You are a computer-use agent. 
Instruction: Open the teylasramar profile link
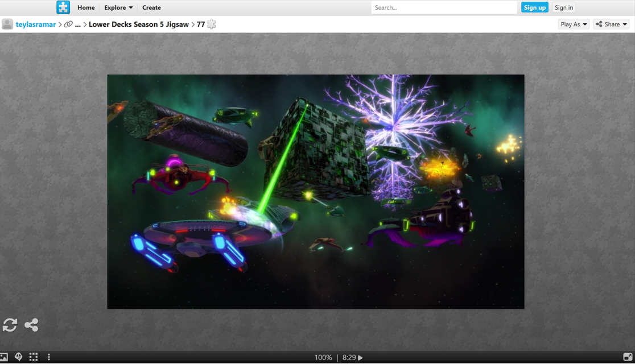click(36, 24)
